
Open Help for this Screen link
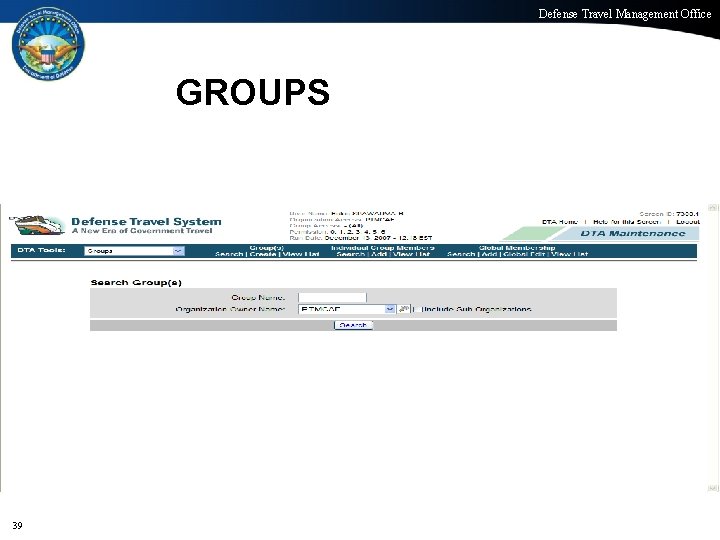[x=627, y=222]
